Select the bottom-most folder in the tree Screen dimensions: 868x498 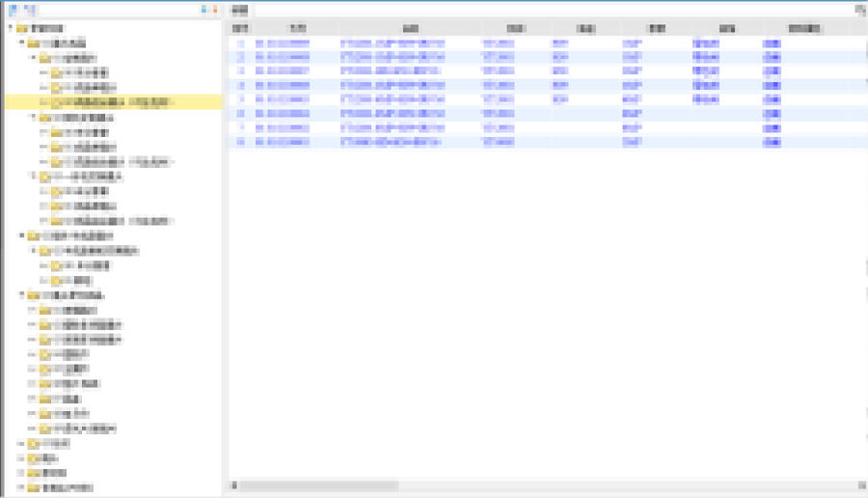(x=61, y=488)
